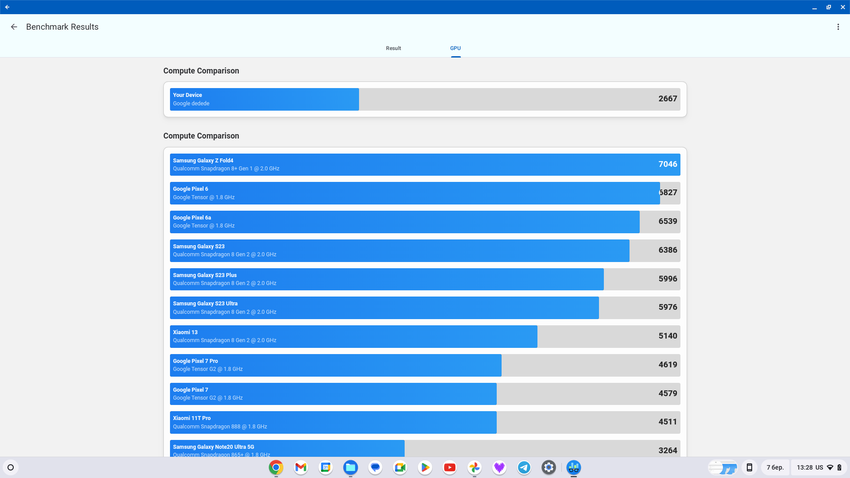Image resolution: width=850 pixels, height=478 pixels.
Task: Open Telegram from the shelf
Action: (524, 467)
